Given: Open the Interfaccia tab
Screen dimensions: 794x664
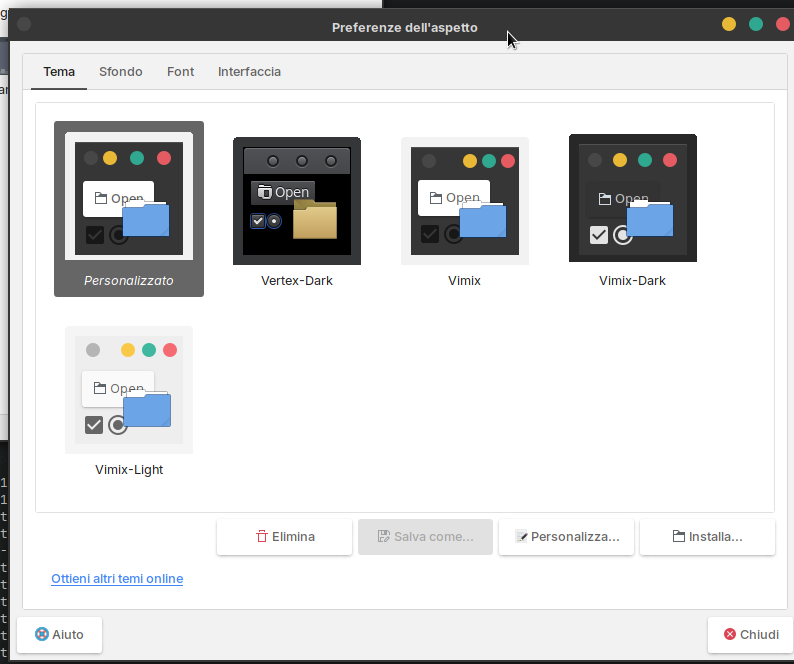Looking at the screenshot, I should click(249, 72).
